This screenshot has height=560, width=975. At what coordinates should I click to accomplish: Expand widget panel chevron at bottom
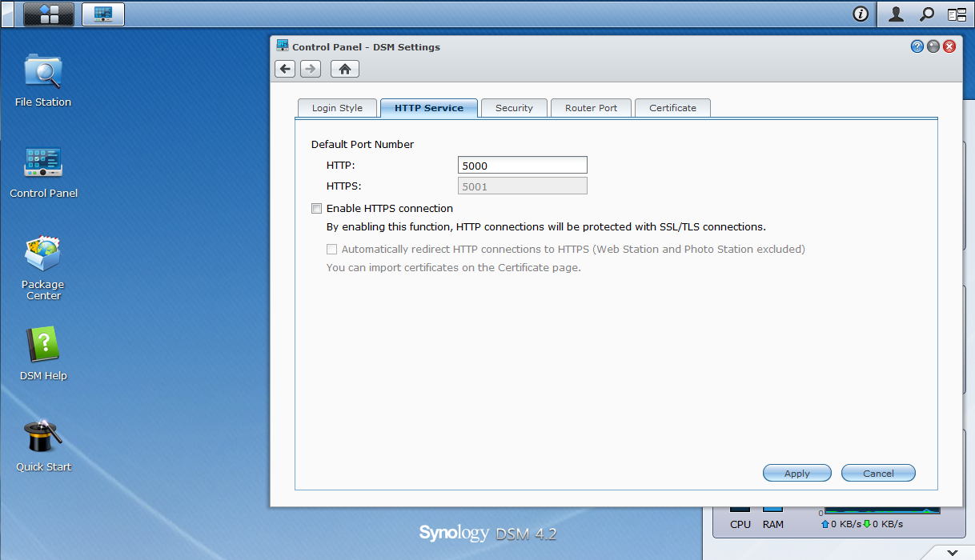(x=952, y=552)
